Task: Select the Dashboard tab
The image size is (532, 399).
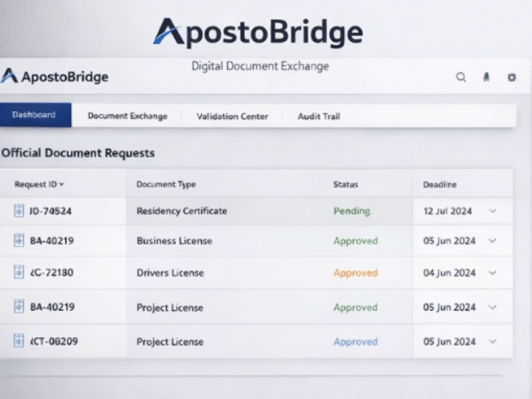Action: click(x=34, y=114)
